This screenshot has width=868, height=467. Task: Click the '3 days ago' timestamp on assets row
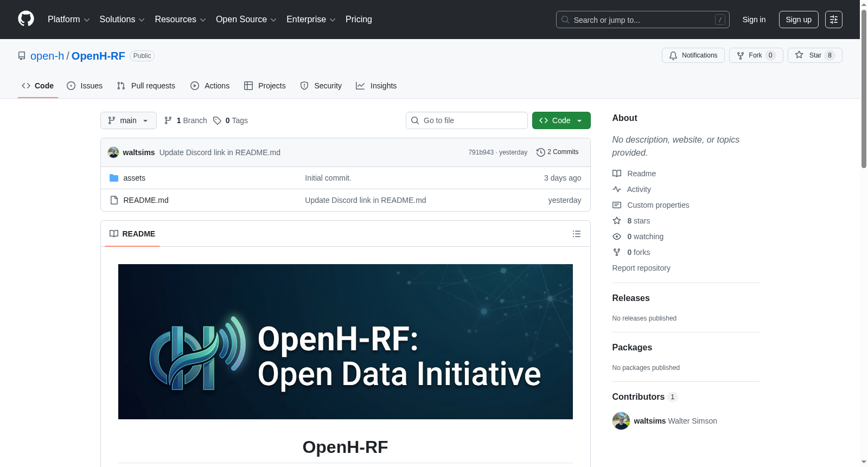click(x=563, y=178)
